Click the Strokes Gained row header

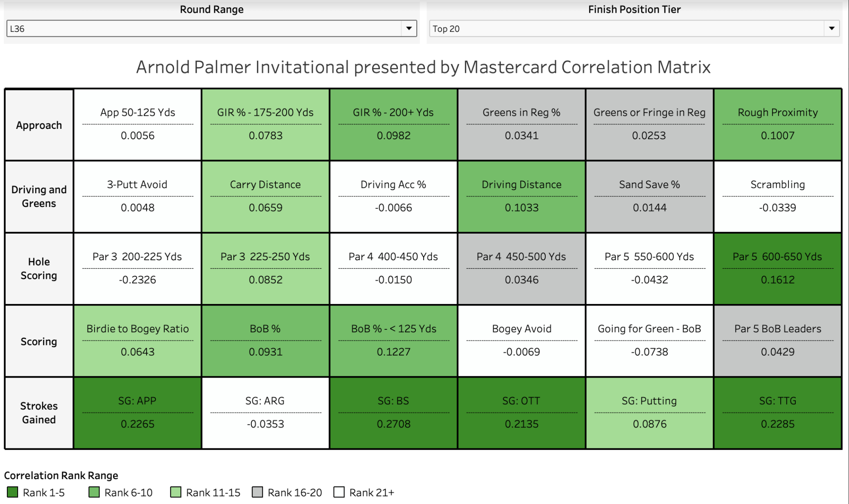[39, 413]
